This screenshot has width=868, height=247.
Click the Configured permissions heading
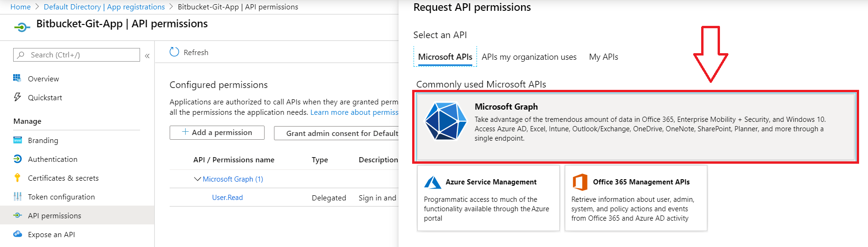pos(219,85)
